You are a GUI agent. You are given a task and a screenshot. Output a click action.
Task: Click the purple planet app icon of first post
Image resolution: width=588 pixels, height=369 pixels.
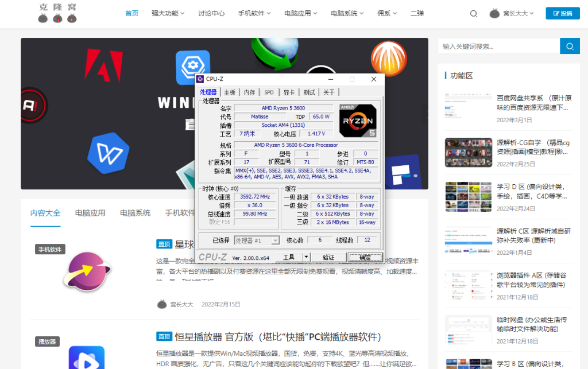pyautogui.click(x=87, y=271)
